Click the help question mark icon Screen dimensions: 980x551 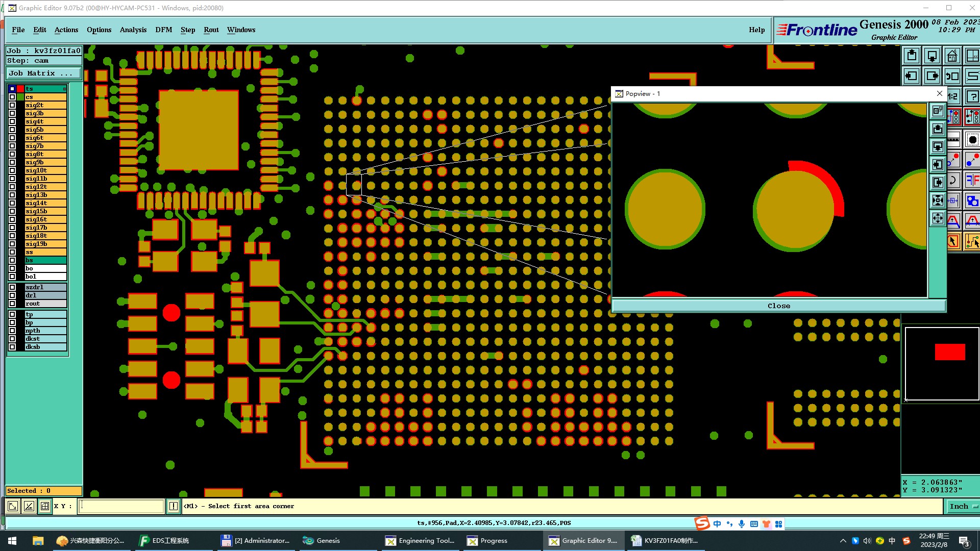972,96
